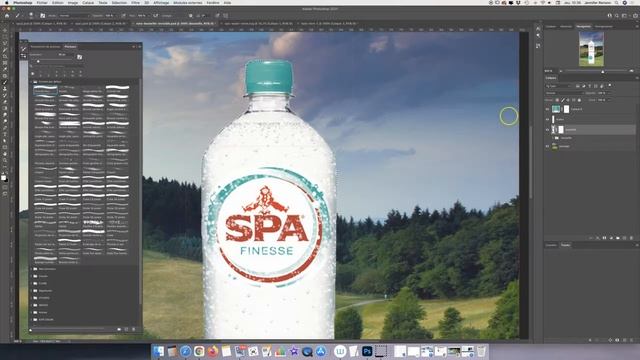Toggle pressure for size in options bar
640x360 pixels.
pyautogui.click(x=217, y=16)
